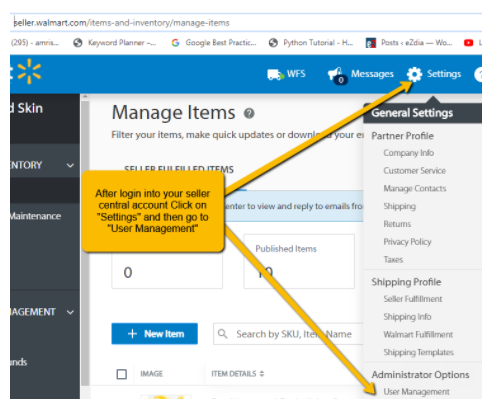Open WFS truck icon
Image resolution: width=484 pixels, height=399 pixels.
pos(275,74)
